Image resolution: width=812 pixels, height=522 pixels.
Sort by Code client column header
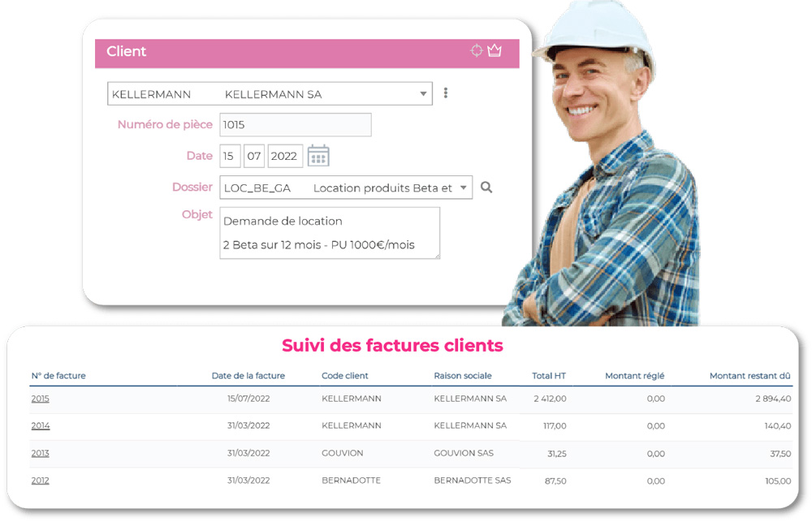(345, 375)
